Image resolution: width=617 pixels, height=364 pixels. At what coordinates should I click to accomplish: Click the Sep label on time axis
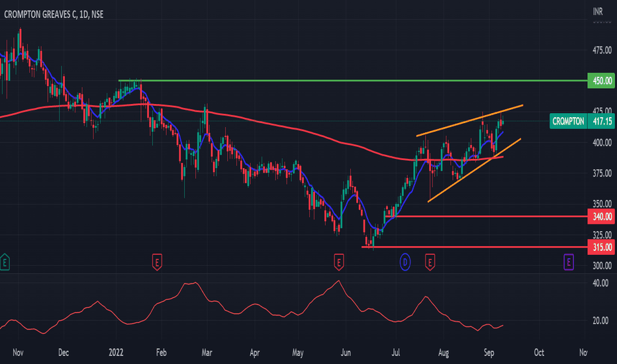point(489,353)
